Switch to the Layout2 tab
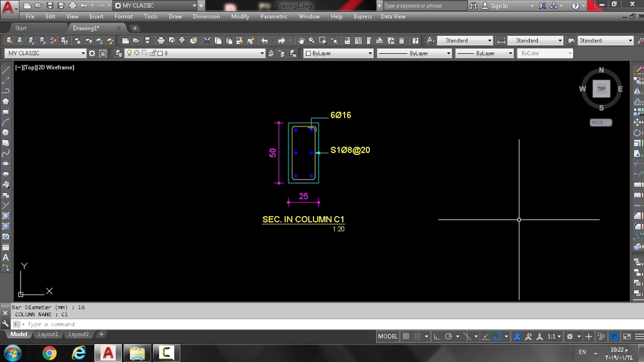This screenshot has width=644, height=362. click(x=78, y=334)
